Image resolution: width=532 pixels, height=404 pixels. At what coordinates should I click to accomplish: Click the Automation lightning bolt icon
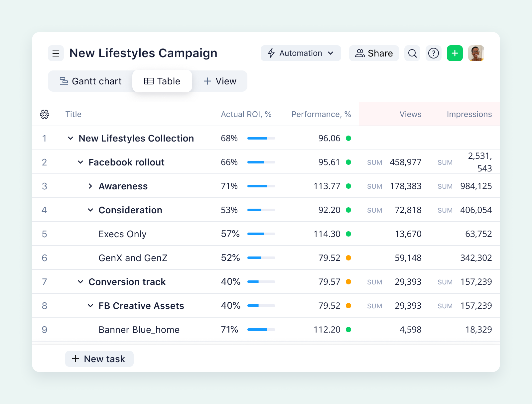(x=271, y=53)
